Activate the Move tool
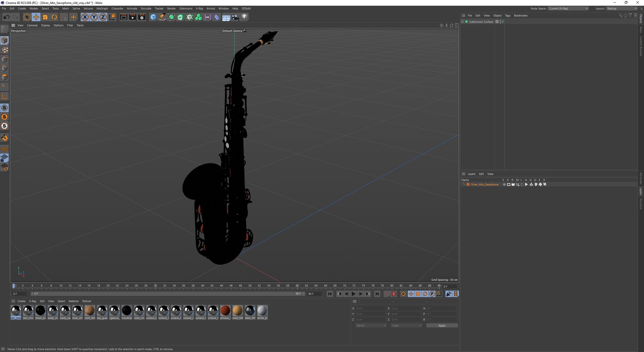644x352 pixels. [36, 17]
